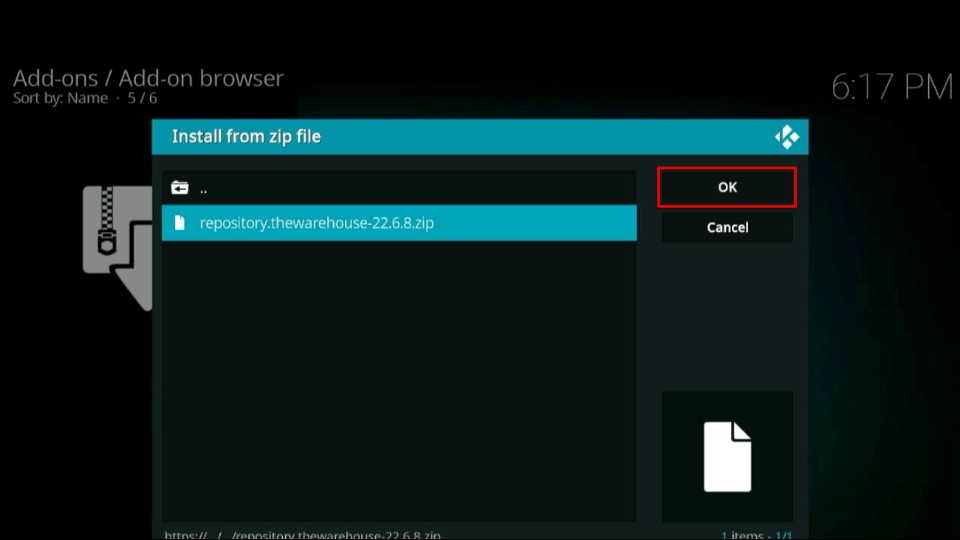
Task: Click the back-folder icon beside '..'
Action: (179, 188)
